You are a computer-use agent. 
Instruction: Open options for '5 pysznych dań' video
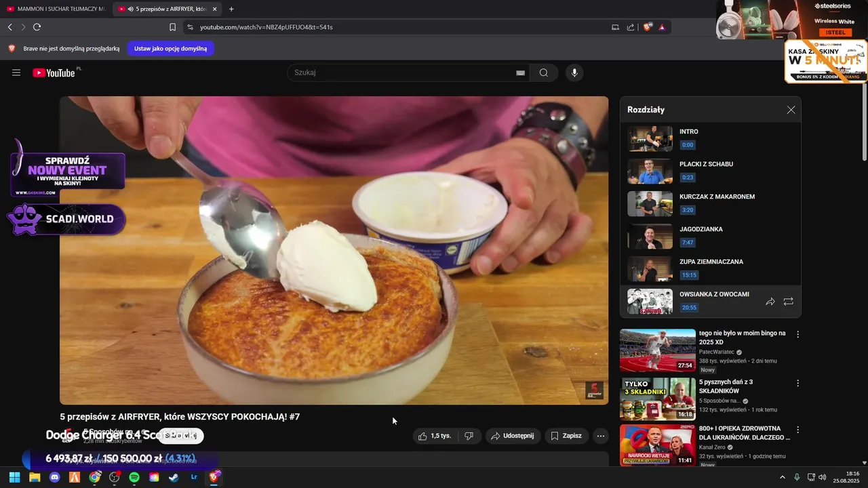tap(797, 383)
